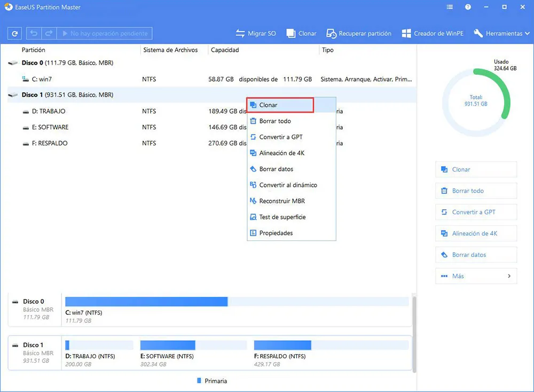Click the wrench icon beside Herramientas
This screenshot has height=392, width=534.
click(x=478, y=33)
